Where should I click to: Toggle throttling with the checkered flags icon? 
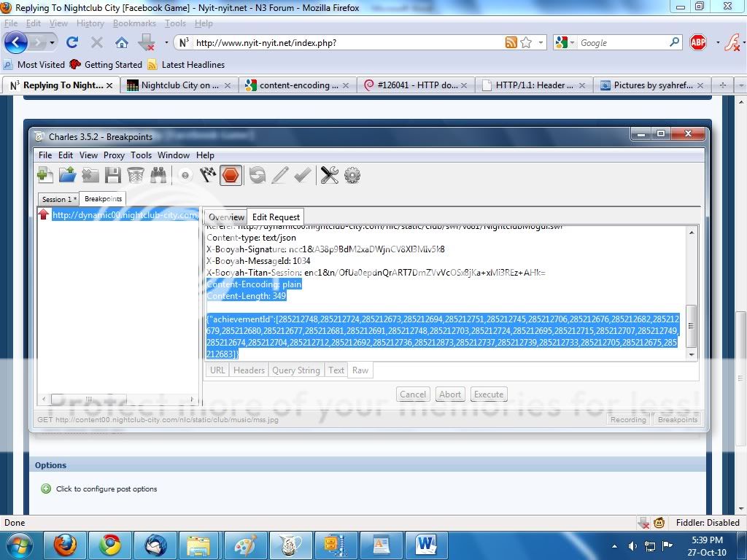click(x=208, y=175)
